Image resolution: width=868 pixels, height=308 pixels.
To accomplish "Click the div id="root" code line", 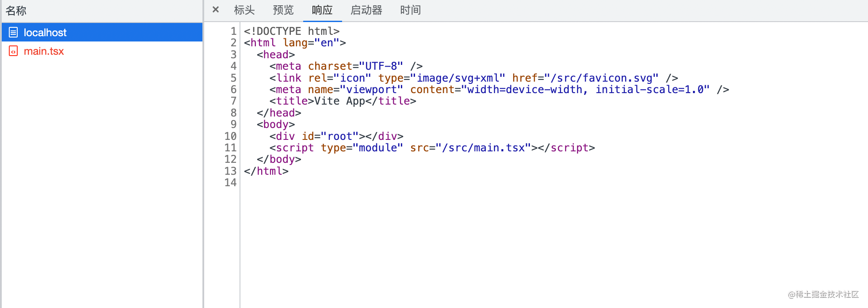I will click(336, 136).
